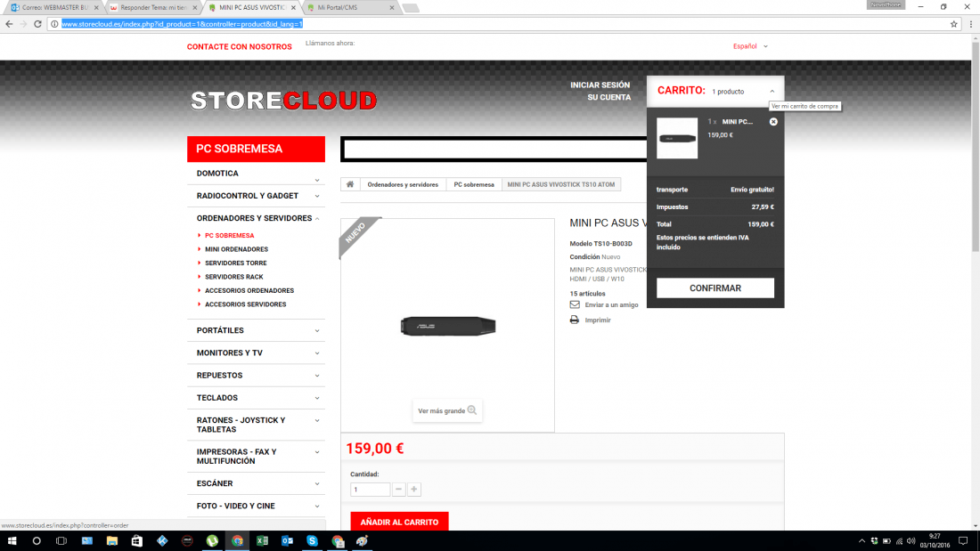
Task: Open notification center in system tray
Action: (x=963, y=541)
